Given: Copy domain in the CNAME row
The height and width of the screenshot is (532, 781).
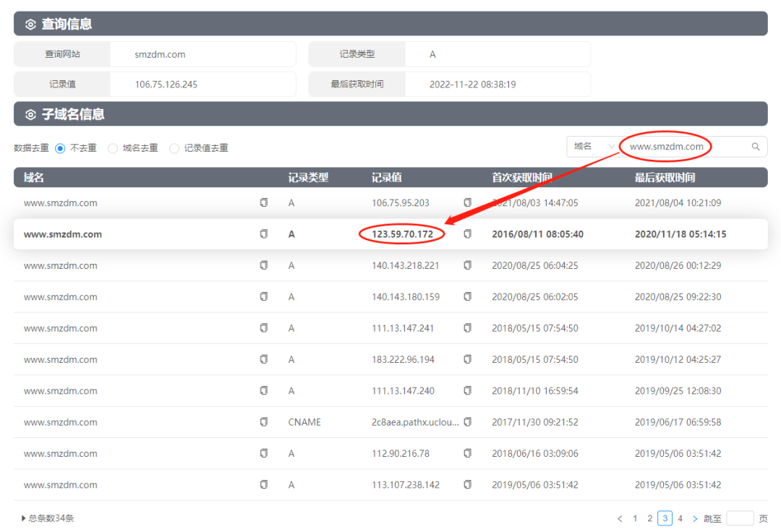Looking at the screenshot, I should pos(264,422).
